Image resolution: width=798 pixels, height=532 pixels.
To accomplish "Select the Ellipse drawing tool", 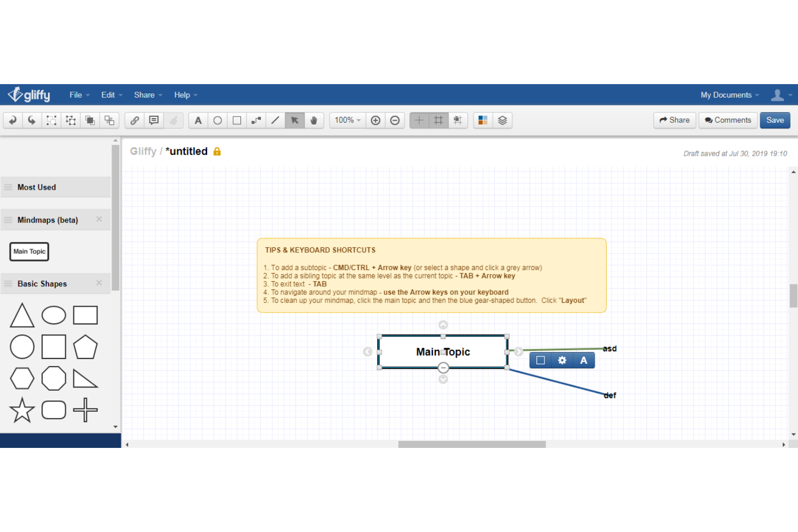I will pyautogui.click(x=218, y=120).
